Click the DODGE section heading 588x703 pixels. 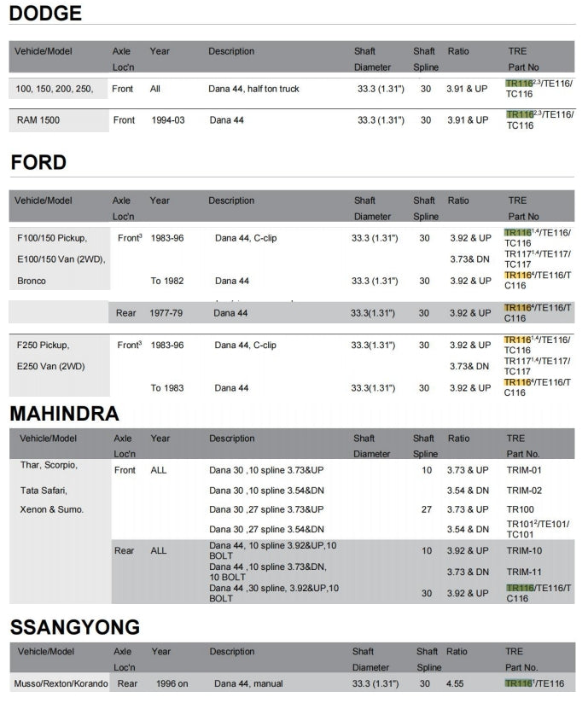[46, 13]
